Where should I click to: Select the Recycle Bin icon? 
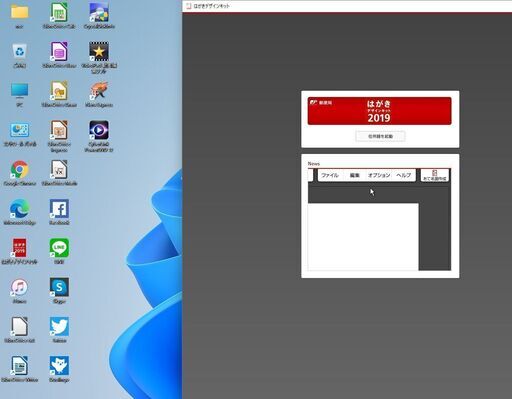(20, 55)
